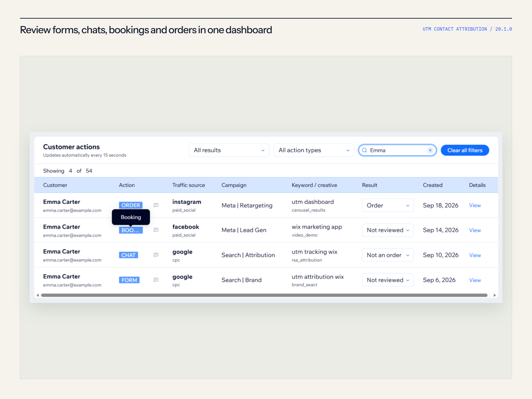Click wix marketing app keyword cell
This screenshot has height=399, width=532.
pyautogui.click(x=317, y=227)
